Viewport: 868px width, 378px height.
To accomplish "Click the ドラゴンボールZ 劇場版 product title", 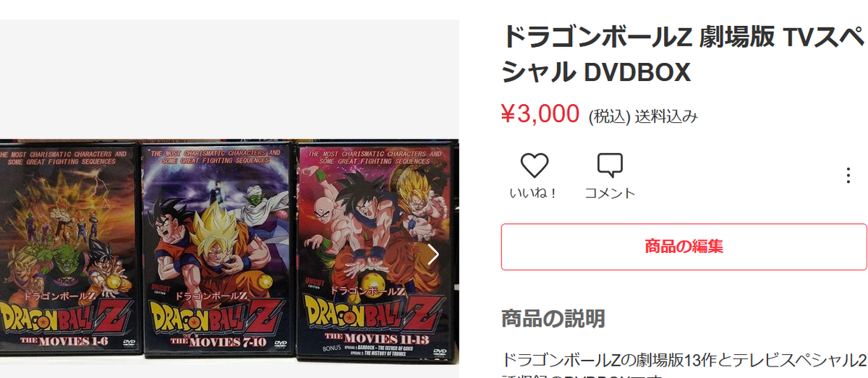I will pyautogui.click(x=683, y=53).
